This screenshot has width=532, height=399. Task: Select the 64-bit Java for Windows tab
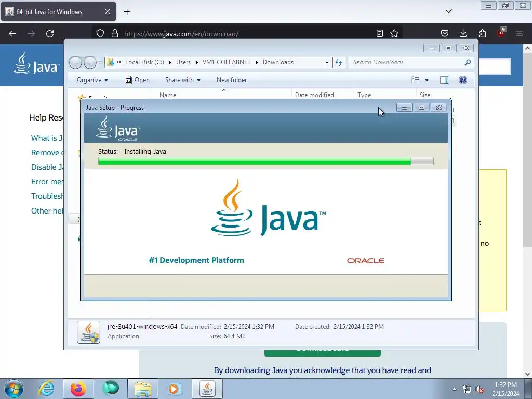point(58,11)
